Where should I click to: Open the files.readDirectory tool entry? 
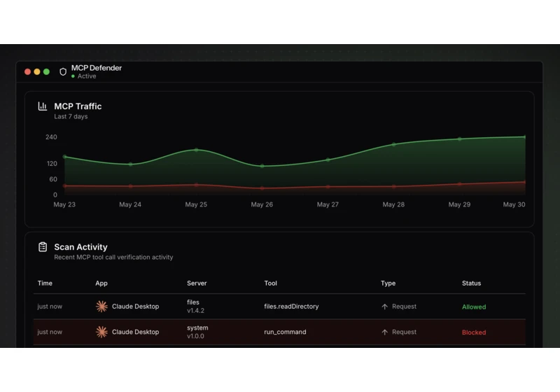[291, 307]
